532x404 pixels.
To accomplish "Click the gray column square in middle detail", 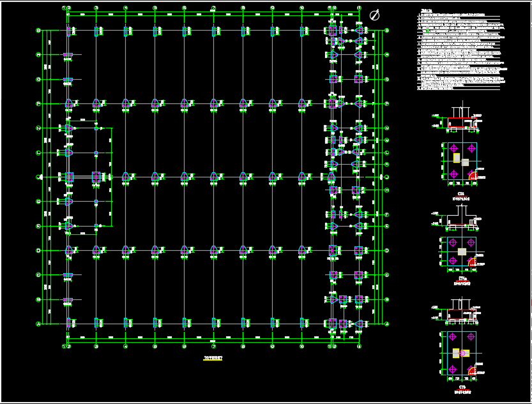I will click(462, 251).
